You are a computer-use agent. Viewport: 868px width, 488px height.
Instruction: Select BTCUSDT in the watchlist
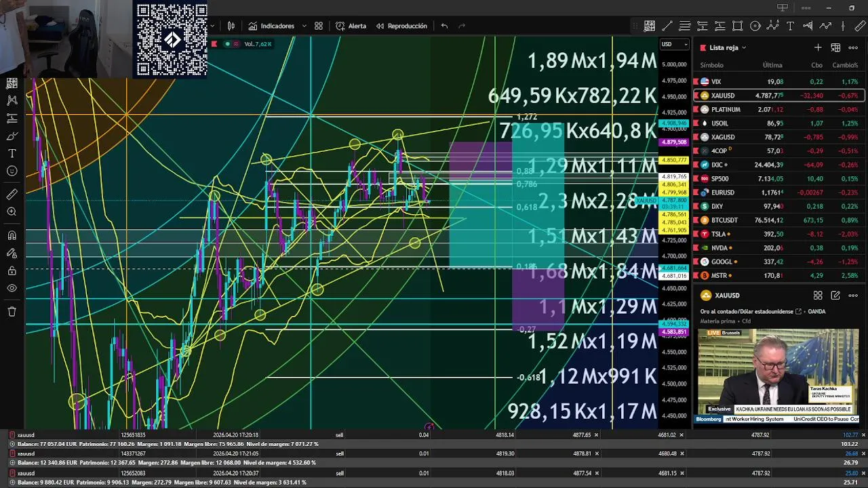(x=778, y=220)
